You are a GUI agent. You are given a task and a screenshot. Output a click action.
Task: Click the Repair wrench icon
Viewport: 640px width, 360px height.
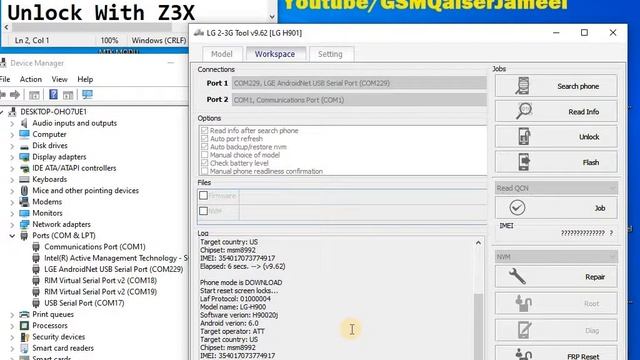[517, 276]
